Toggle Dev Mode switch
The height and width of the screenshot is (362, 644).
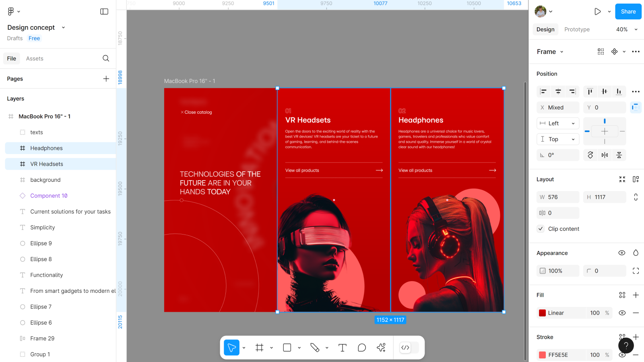(409, 348)
